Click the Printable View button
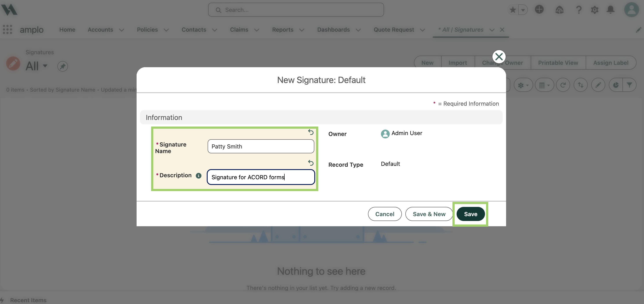The width and height of the screenshot is (644, 304). tap(558, 63)
